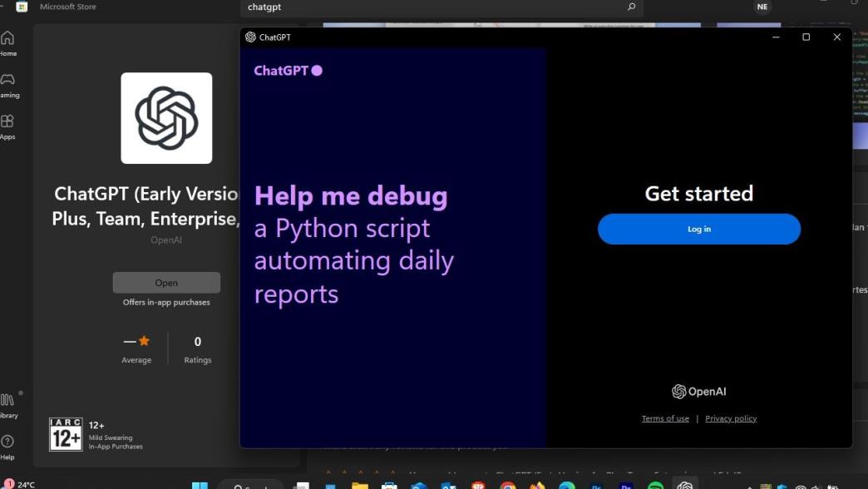Click the 'Help me debug' prompt text

coord(351,196)
